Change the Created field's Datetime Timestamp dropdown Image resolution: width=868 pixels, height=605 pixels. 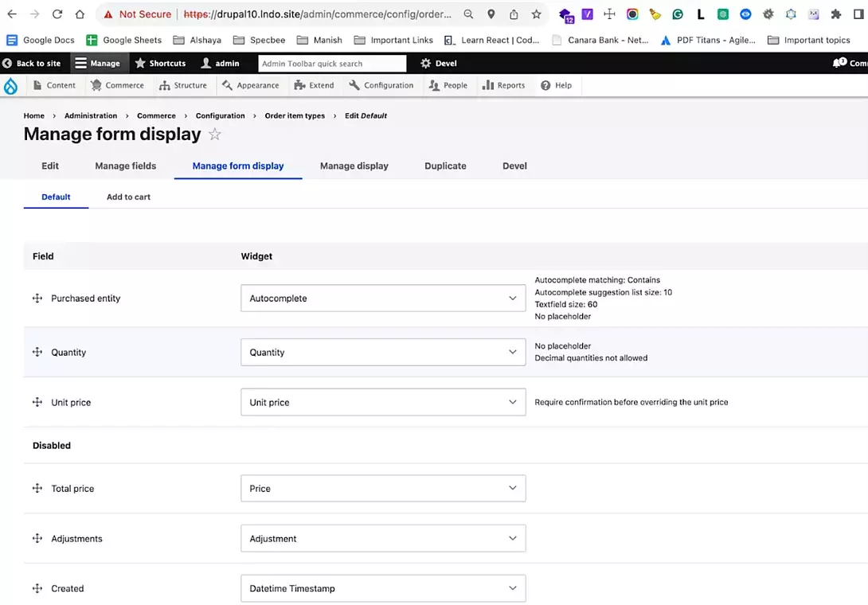[x=382, y=588]
